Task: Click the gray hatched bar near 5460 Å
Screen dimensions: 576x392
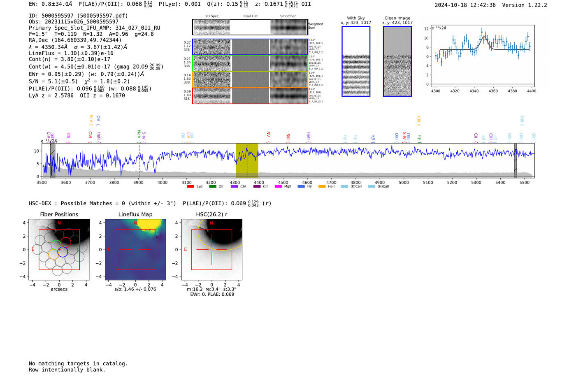Action: pyautogui.click(x=515, y=160)
